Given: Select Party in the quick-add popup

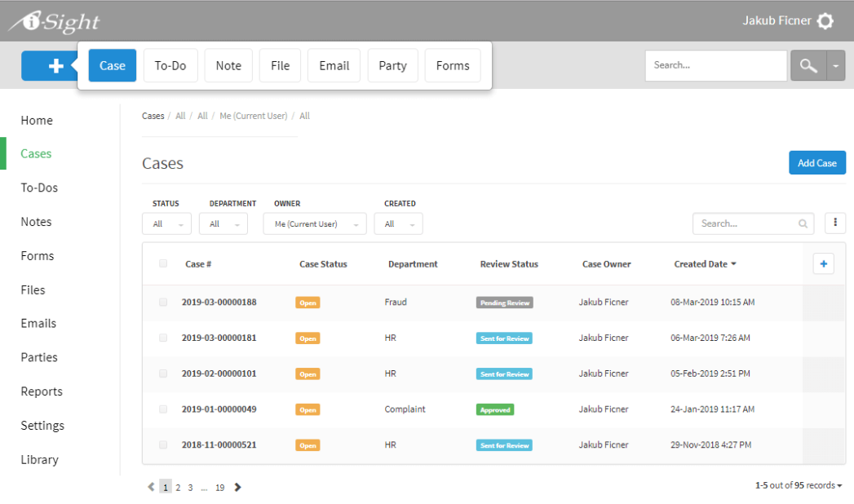Looking at the screenshot, I should pyautogui.click(x=392, y=65).
